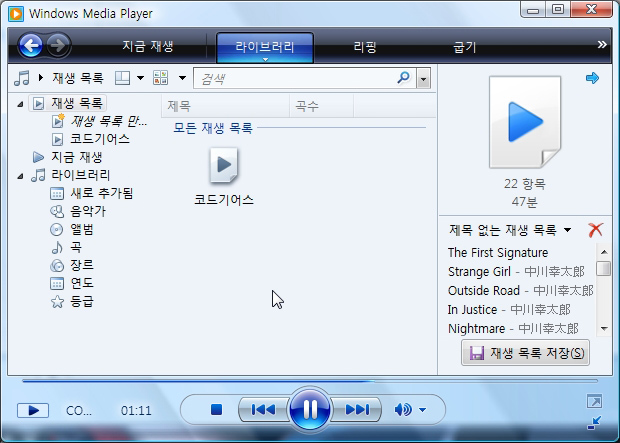The height and width of the screenshot is (443, 620).
Task: Clear the list with the red X
Action: [x=595, y=230]
